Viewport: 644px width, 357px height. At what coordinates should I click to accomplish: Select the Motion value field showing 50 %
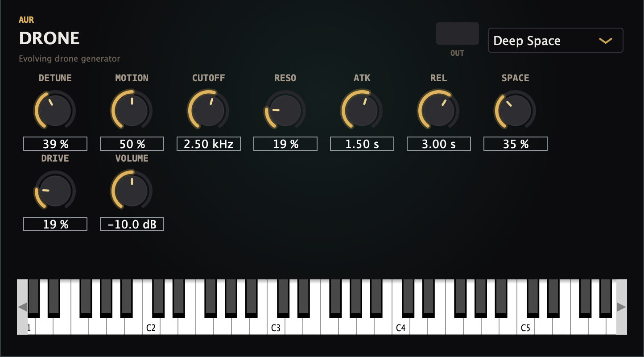point(132,144)
